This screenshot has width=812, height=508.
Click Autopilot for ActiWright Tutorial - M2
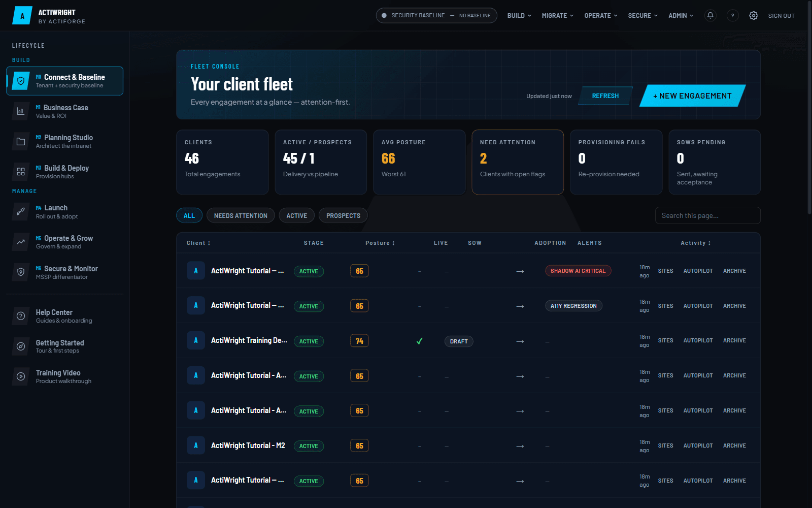698,446
